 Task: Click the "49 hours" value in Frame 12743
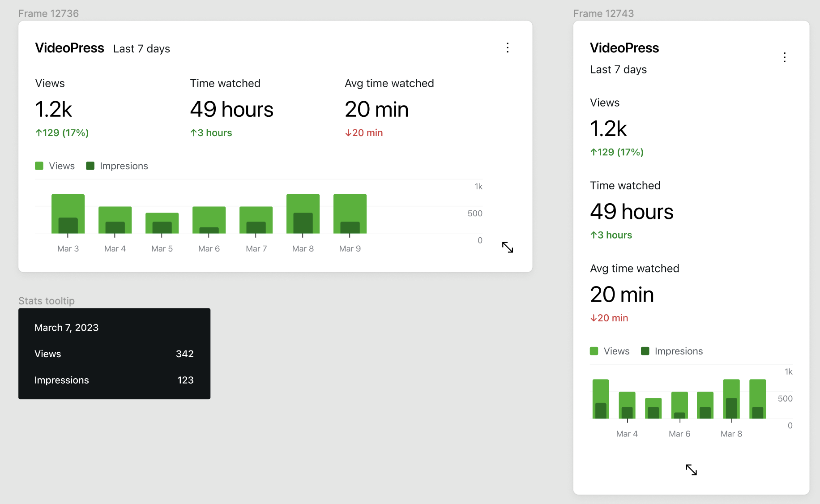click(x=632, y=211)
